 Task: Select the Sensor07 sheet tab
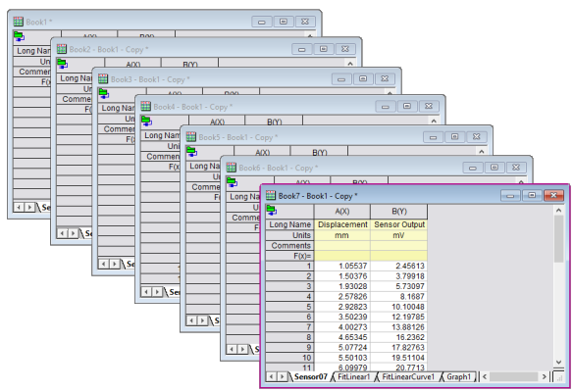311,376
